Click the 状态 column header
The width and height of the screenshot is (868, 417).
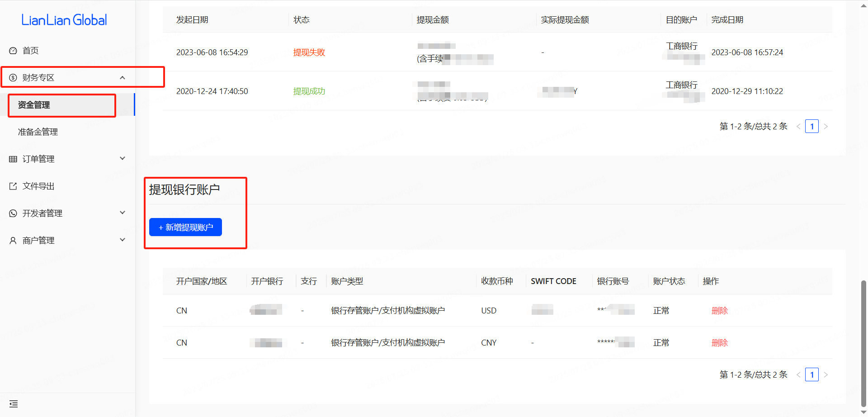pyautogui.click(x=302, y=20)
